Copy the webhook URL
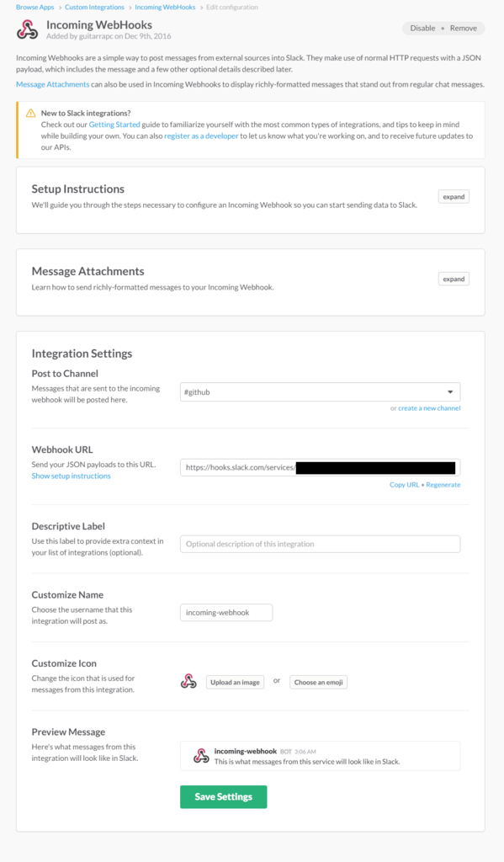 [404, 485]
